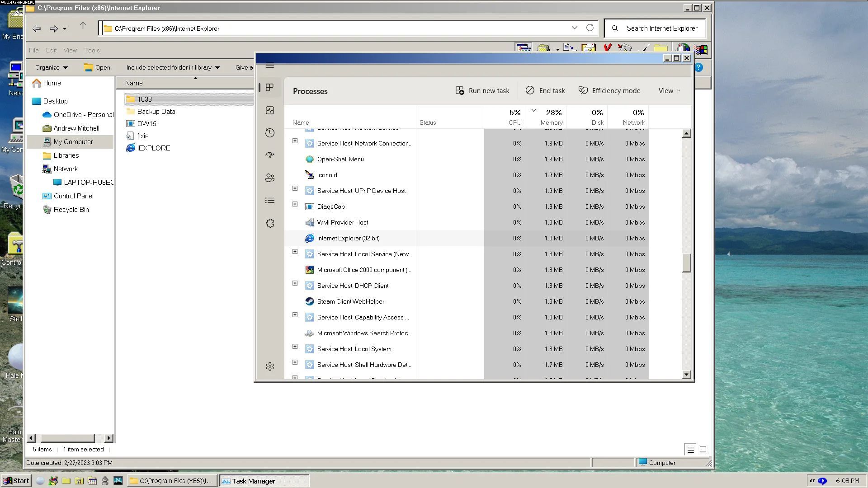The width and height of the screenshot is (868, 488).
Task: Toggle Task Manager hamburger navigation menu
Action: coord(270,66)
